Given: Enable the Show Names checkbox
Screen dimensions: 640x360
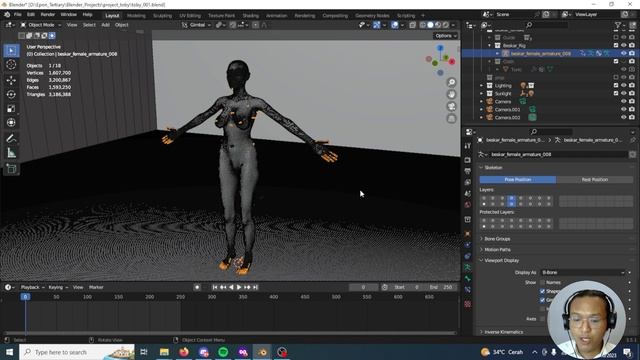Looking at the screenshot, I should pyautogui.click(x=542, y=282).
